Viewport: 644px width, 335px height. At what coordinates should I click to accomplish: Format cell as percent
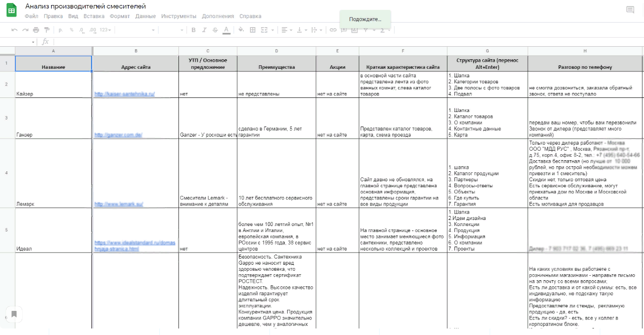point(71,30)
